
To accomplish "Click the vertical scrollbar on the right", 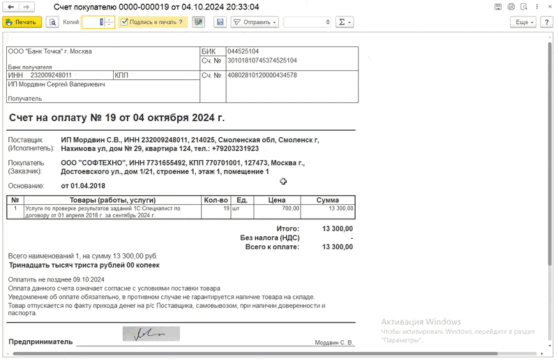I will pos(550,153).
